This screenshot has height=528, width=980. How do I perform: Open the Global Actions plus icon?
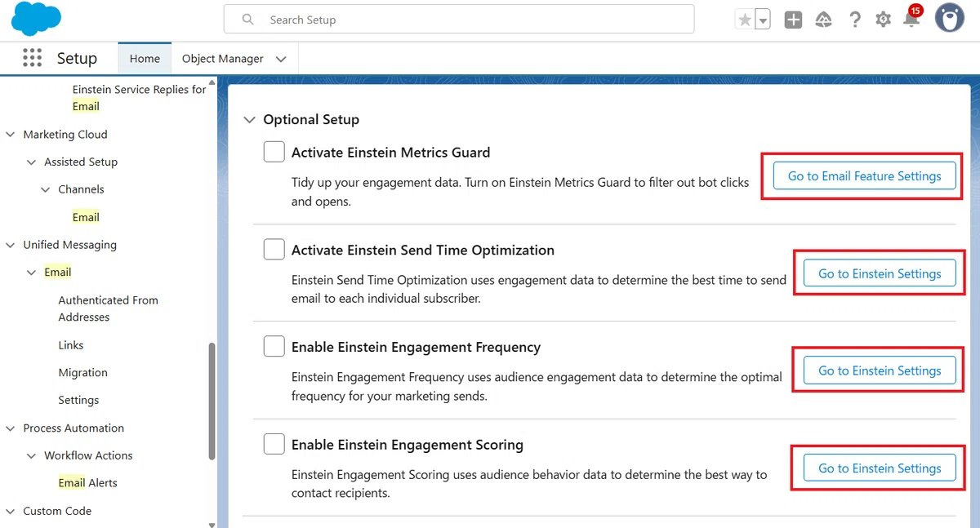793,20
